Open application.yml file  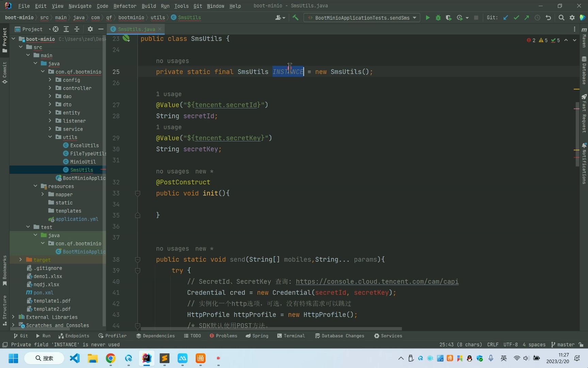pyautogui.click(x=77, y=219)
